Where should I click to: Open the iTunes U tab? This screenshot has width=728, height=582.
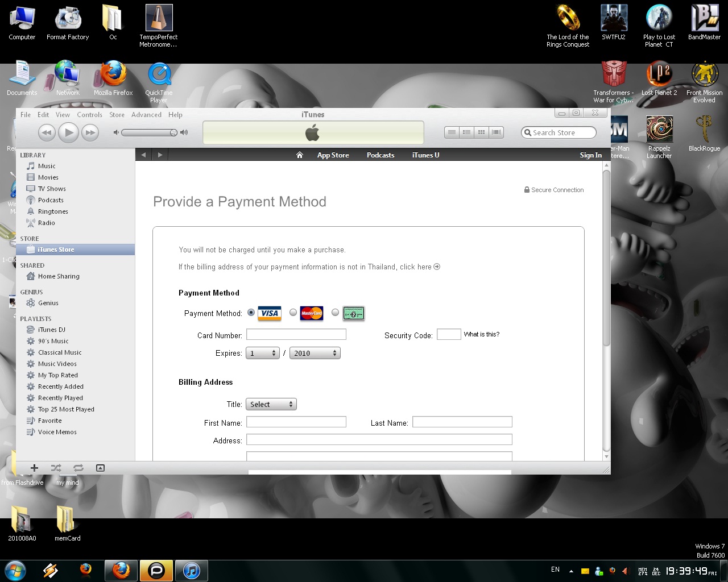[426, 155]
